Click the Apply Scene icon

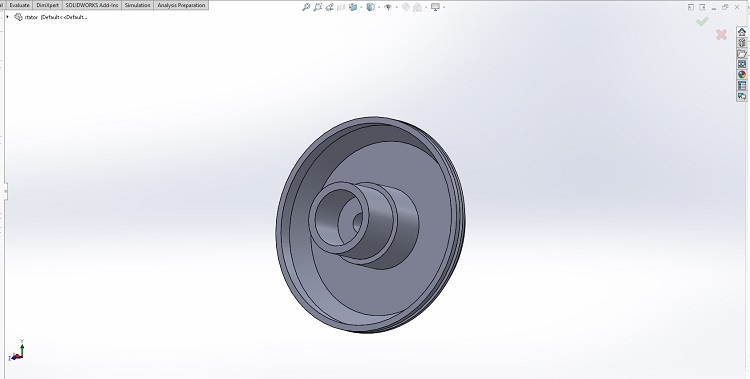(x=418, y=7)
